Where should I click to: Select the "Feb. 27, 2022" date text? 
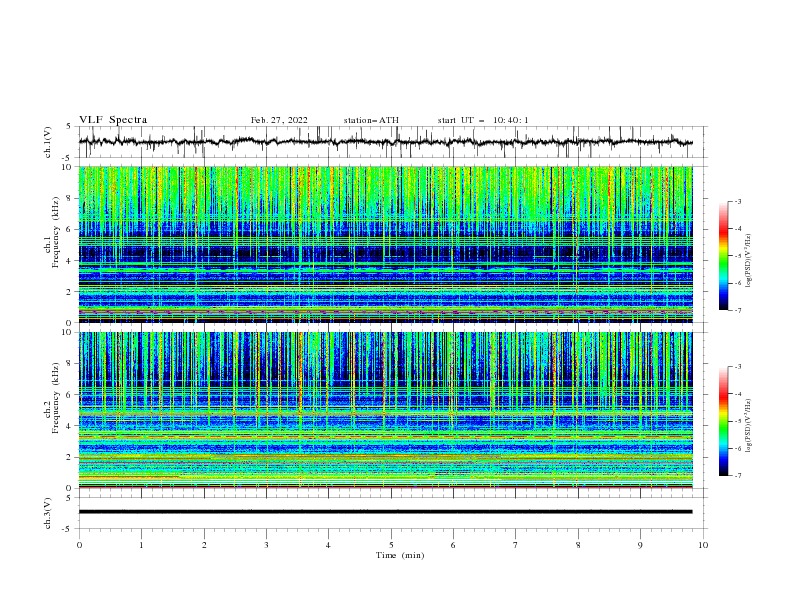click(279, 120)
